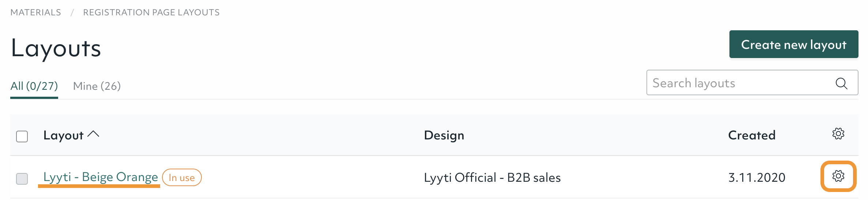This screenshot has height=200, width=868.
Task: Open the Lyyti - Beige Orange layout link
Action: click(101, 177)
